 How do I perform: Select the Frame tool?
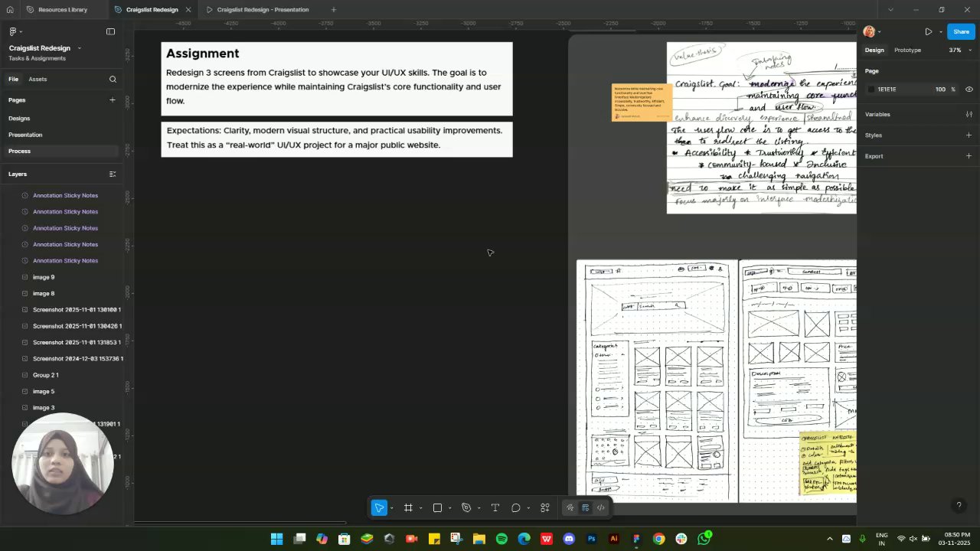pyautogui.click(x=408, y=507)
